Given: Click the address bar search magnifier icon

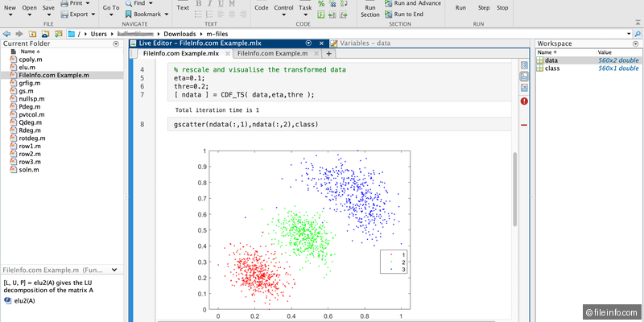Looking at the screenshot, I should (x=638, y=34).
